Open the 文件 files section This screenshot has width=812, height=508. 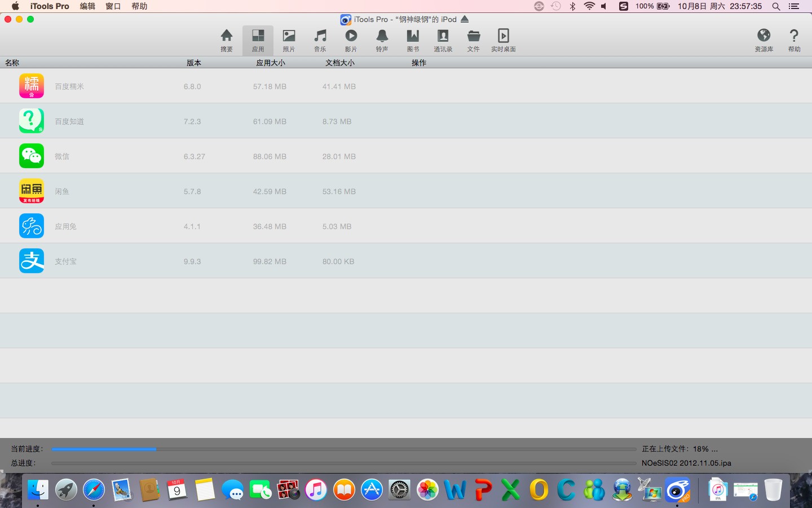point(474,40)
